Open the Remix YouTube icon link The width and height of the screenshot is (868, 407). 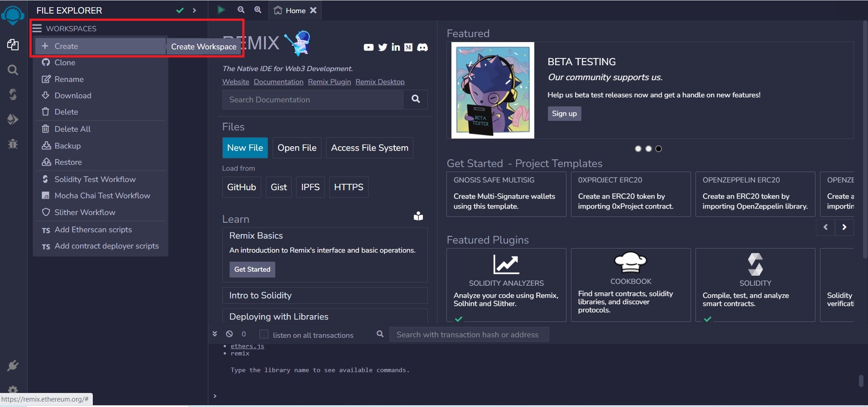(x=369, y=48)
